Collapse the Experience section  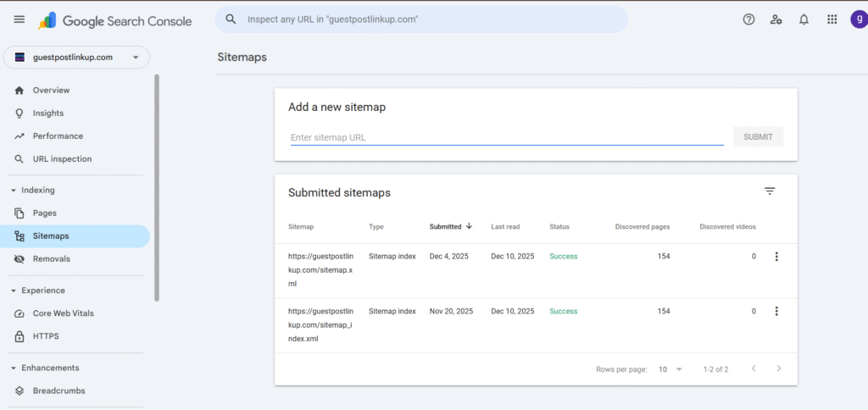(x=14, y=291)
